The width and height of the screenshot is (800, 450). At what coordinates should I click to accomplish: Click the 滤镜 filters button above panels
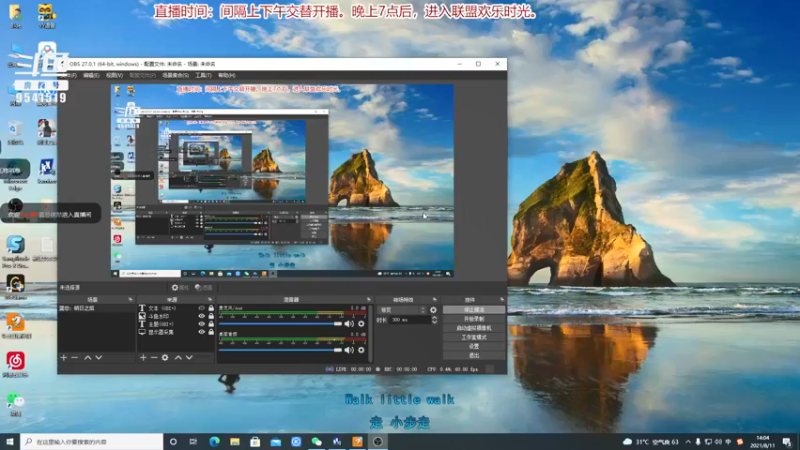[204, 288]
